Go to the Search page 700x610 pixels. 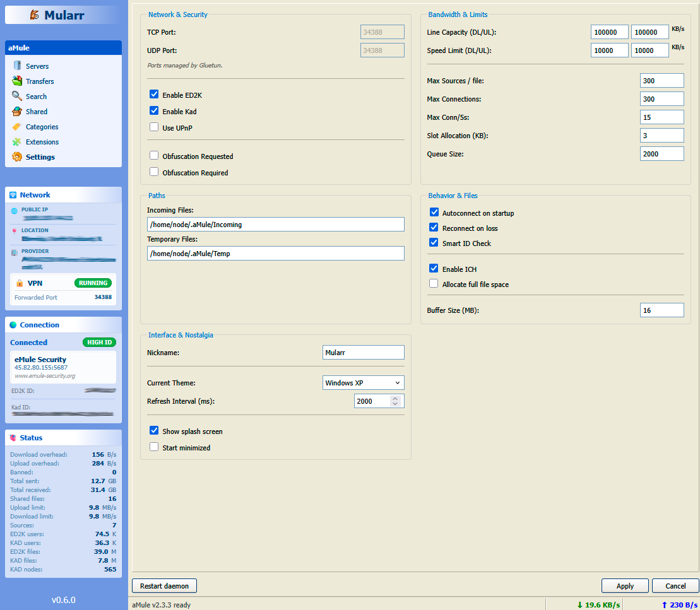(x=36, y=97)
